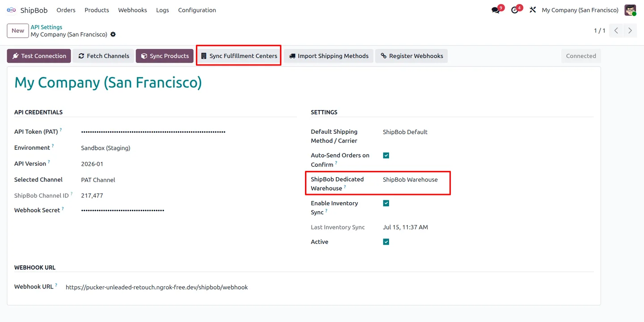The width and height of the screenshot is (644, 322).
Task: Go to previous record arrow
Action: tap(616, 30)
